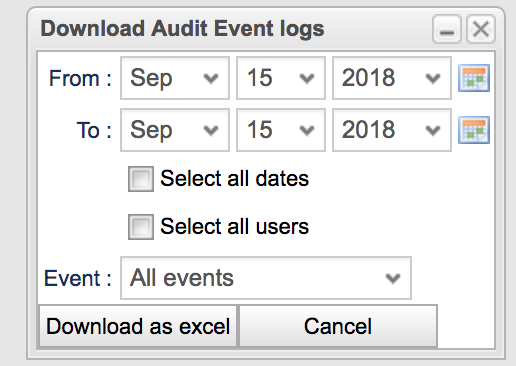
Task: Open the To month dropdown showing Sep
Action: 175,130
